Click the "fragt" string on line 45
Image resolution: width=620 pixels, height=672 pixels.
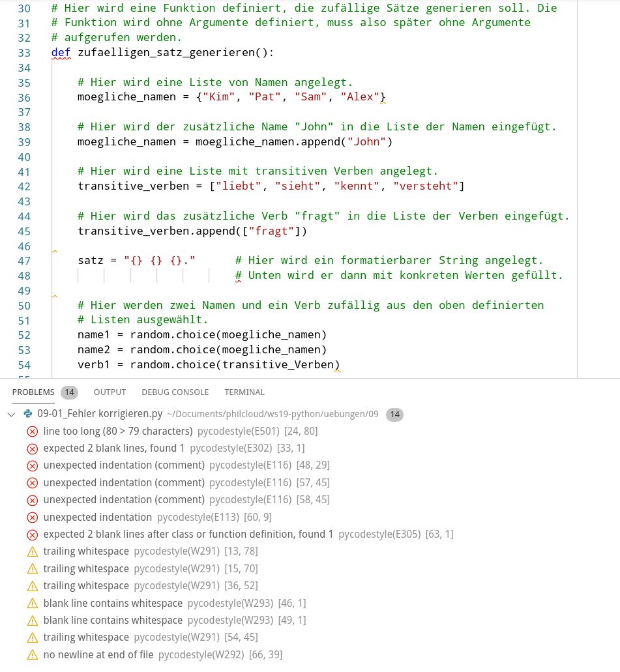[271, 231]
